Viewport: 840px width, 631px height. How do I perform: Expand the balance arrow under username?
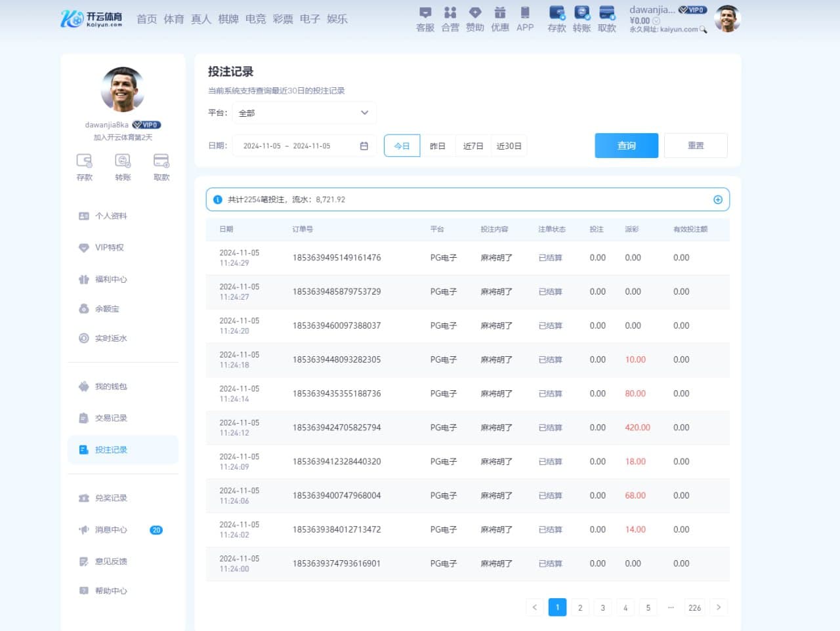click(x=656, y=21)
